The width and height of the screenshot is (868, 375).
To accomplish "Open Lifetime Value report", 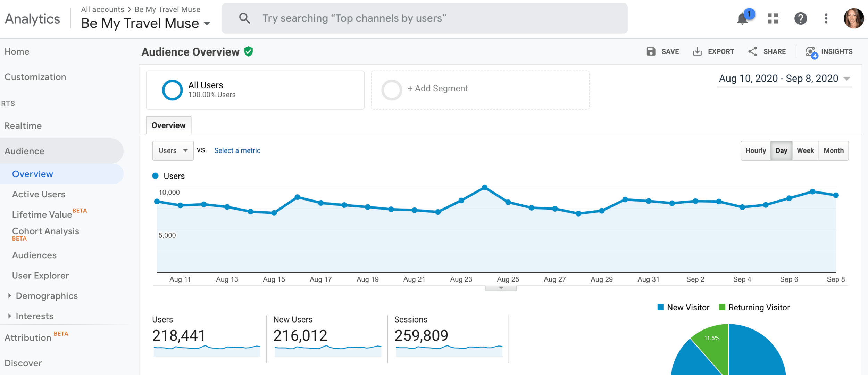I will point(42,214).
